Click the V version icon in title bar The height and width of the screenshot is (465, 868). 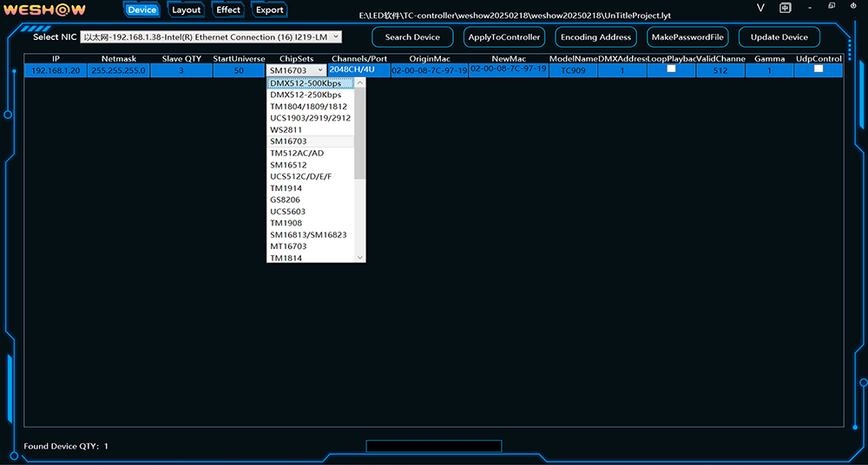point(760,8)
